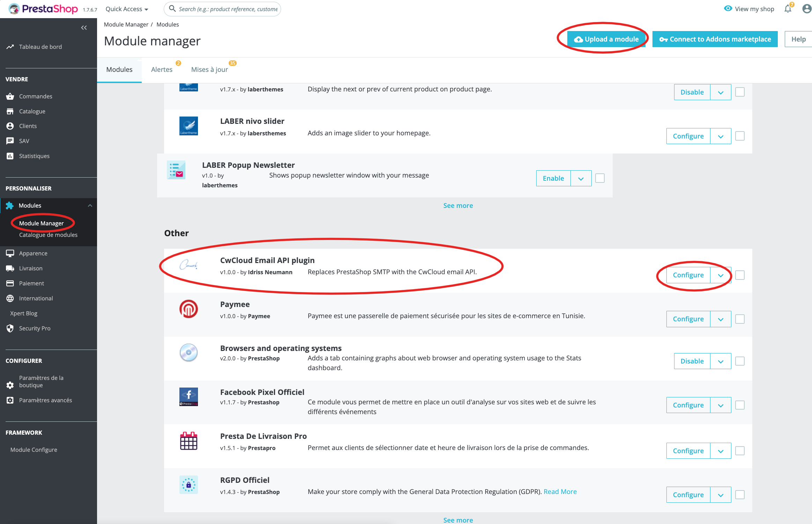Expand the Presta De Livraison Pro dropdown
The height and width of the screenshot is (524, 812).
tap(721, 451)
